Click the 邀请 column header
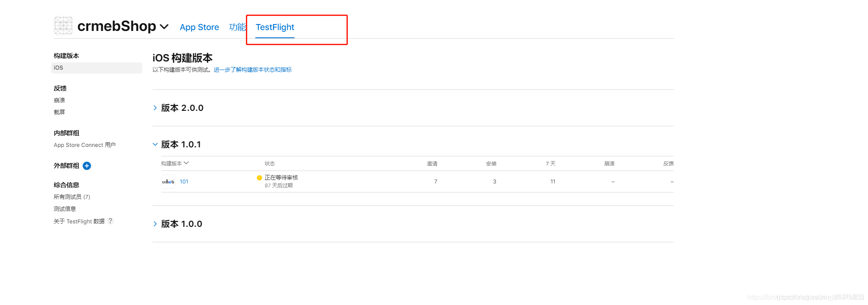This screenshot has height=305, width=868. click(x=432, y=164)
